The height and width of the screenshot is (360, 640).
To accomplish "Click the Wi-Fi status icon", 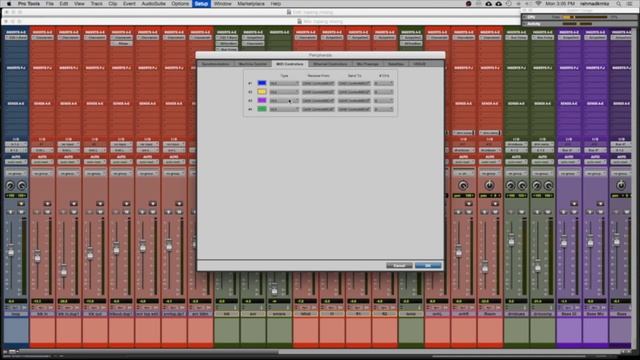I will 538,4.
